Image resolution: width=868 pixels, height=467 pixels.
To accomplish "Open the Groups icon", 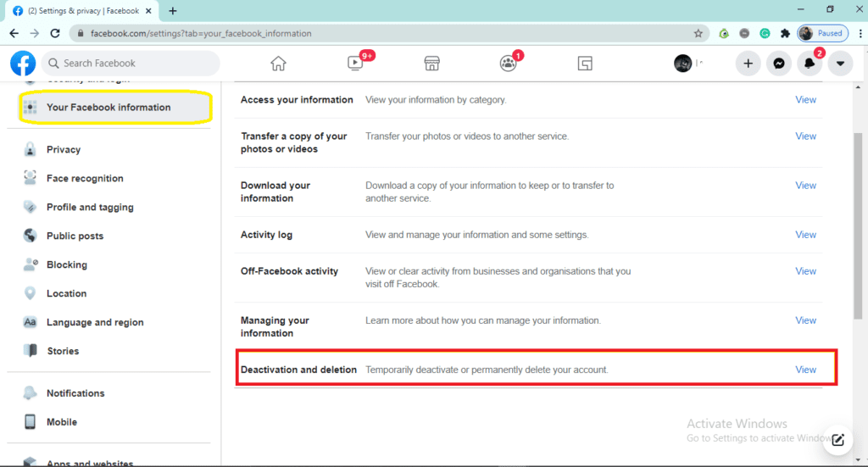I will pyautogui.click(x=508, y=64).
